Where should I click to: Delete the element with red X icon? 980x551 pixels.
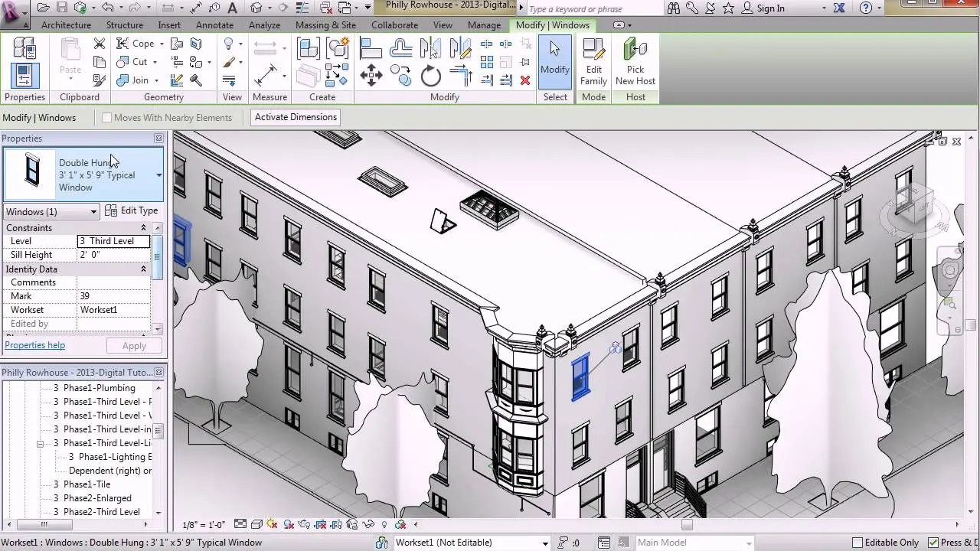tap(525, 80)
